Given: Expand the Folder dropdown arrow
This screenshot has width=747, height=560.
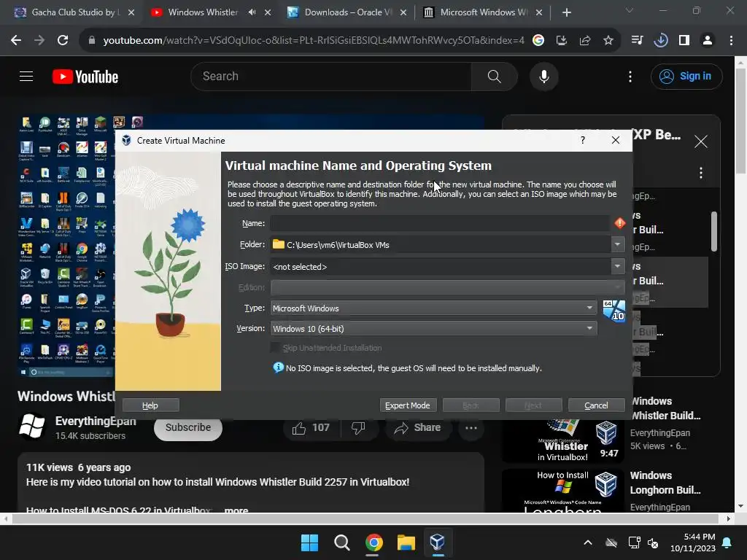Looking at the screenshot, I should [x=617, y=244].
